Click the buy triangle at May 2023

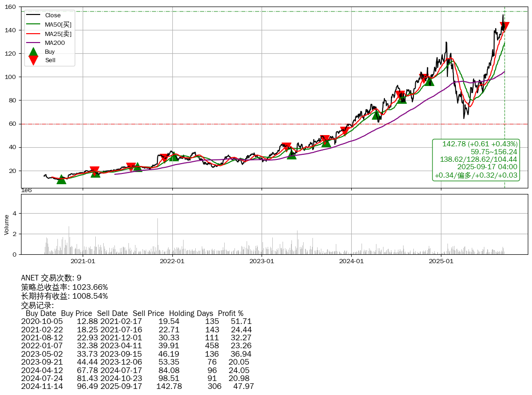tap(291, 154)
